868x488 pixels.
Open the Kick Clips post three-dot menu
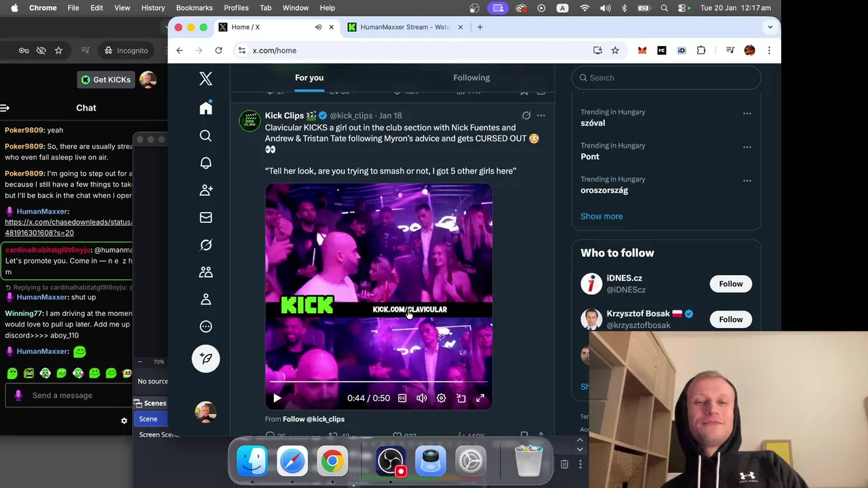pyautogui.click(x=540, y=115)
